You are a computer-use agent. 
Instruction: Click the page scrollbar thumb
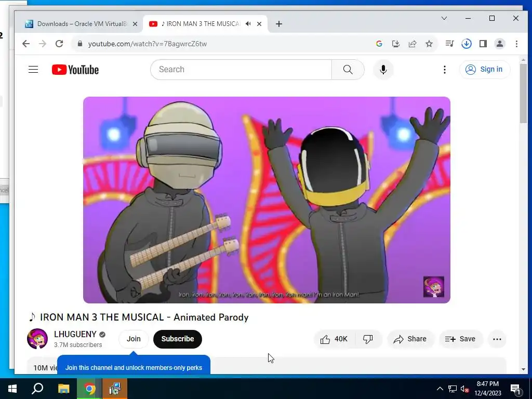click(523, 94)
